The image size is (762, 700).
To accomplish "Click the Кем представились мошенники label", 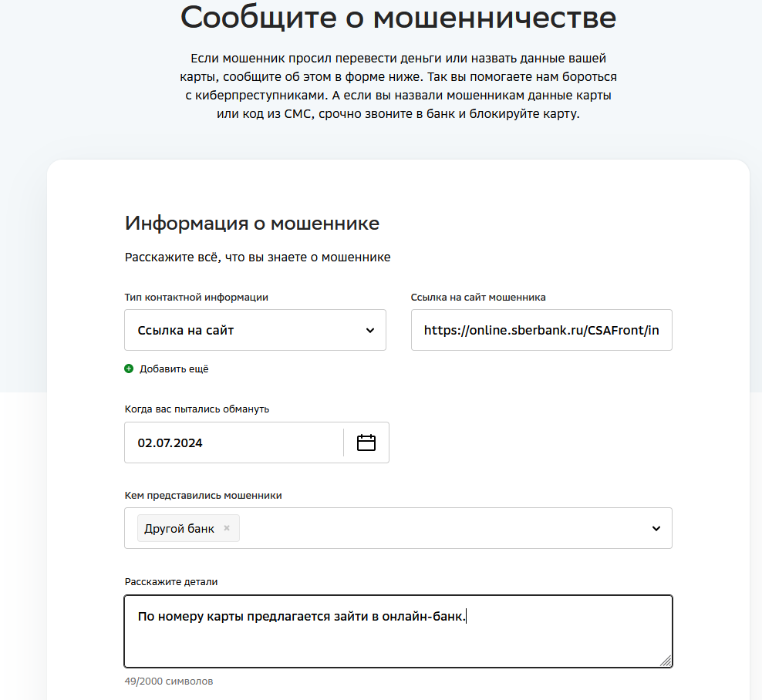I will coord(203,496).
